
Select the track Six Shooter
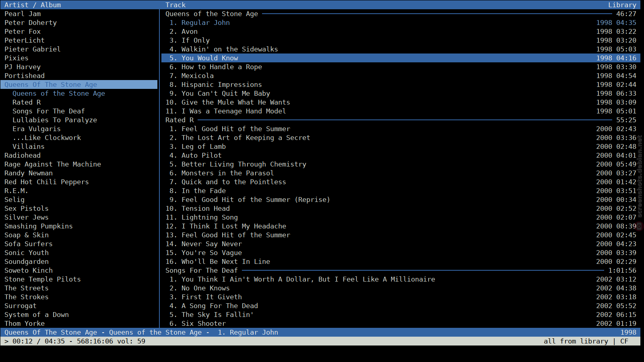pyautogui.click(x=401, y=323)
